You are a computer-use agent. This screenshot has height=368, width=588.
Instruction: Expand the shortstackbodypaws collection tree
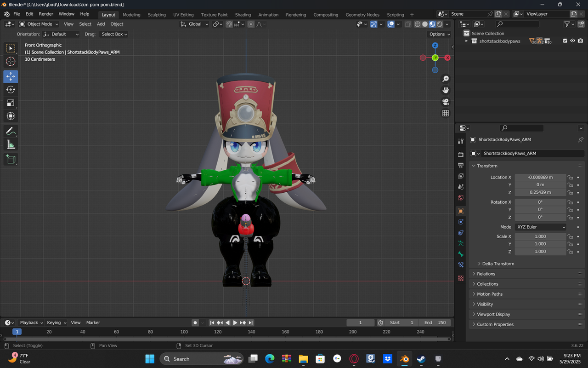pos(466,41)
